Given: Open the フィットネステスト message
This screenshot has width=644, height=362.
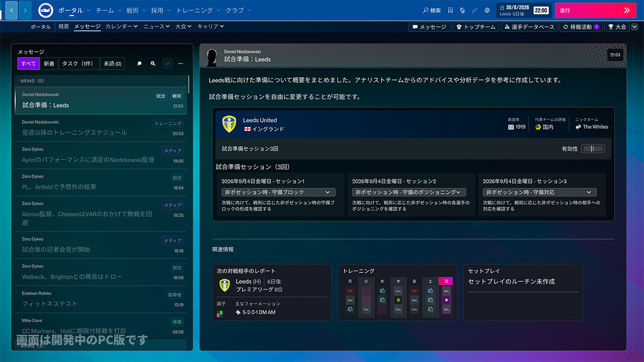Looking at the screenshot, I should 101,299.
